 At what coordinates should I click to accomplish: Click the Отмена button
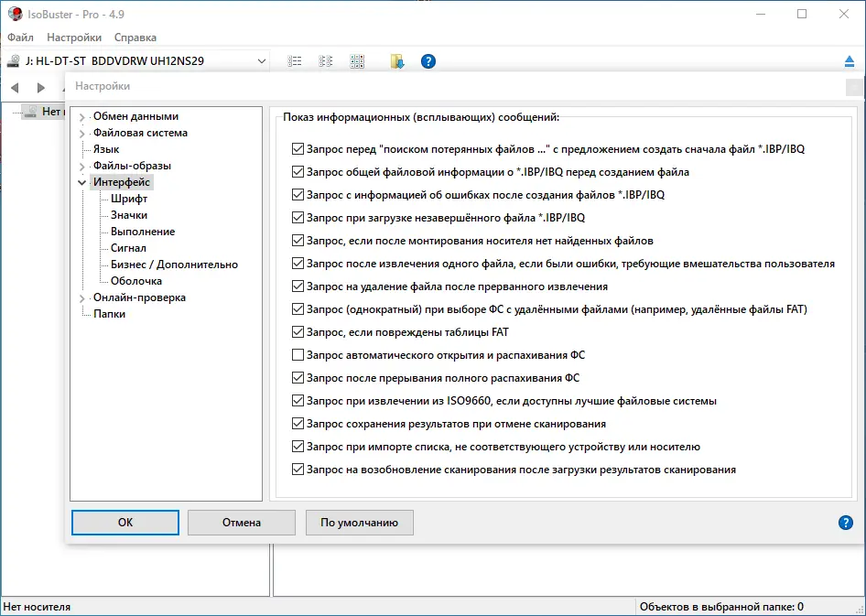242,523
